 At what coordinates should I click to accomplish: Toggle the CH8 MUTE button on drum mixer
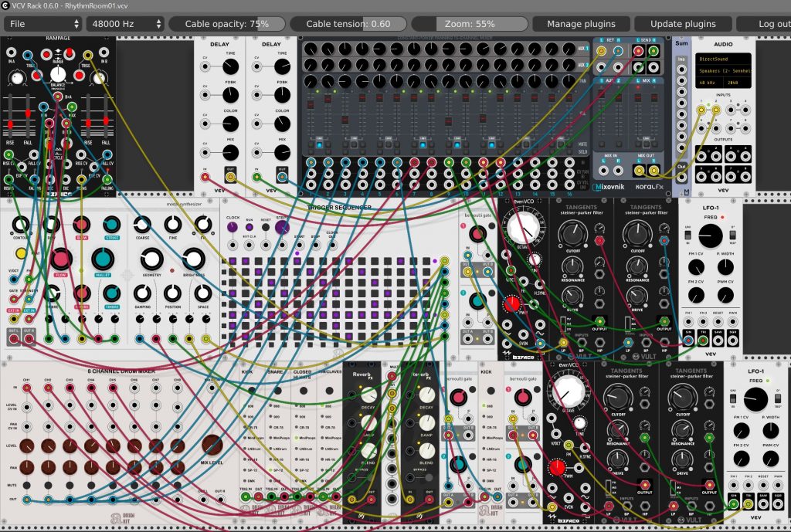click(x=177, y=485)
